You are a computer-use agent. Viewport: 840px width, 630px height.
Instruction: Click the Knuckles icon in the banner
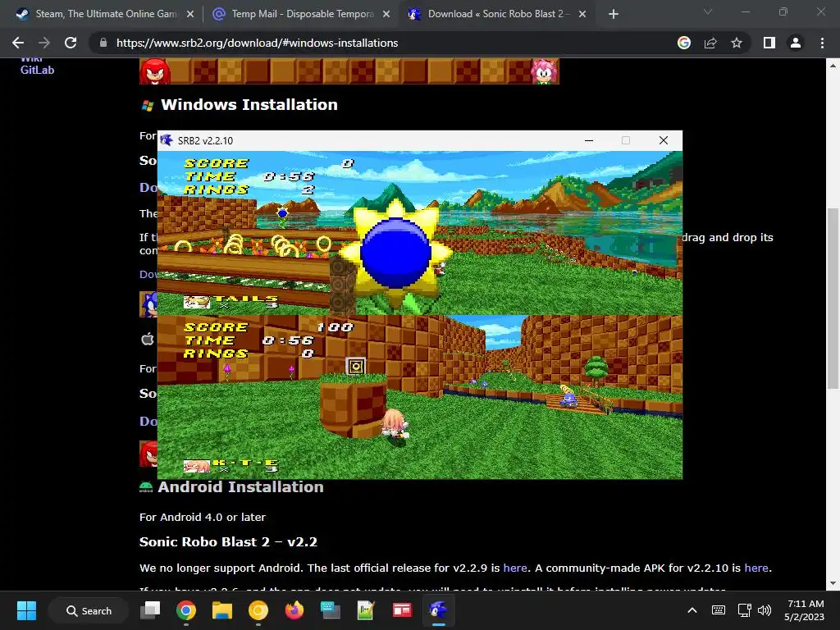pos(155,72)
